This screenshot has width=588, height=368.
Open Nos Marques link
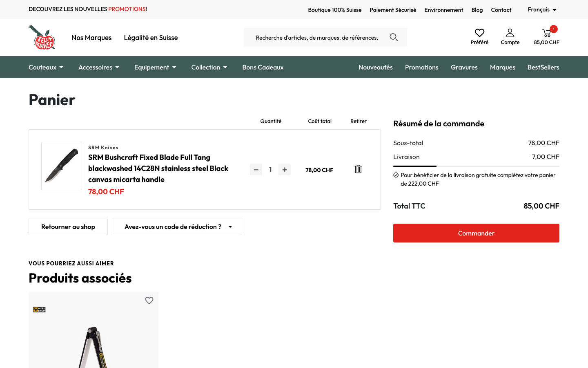[91, 38]
